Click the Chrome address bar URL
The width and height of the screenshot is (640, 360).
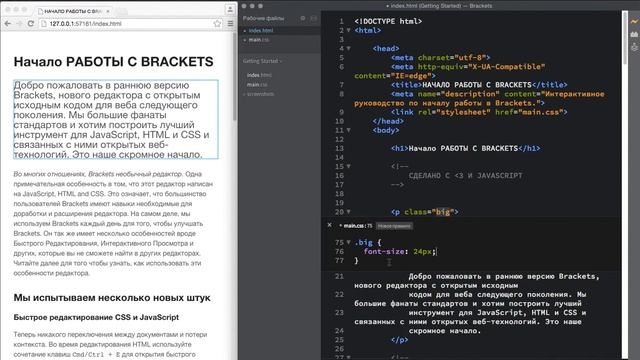click(85, 24)
